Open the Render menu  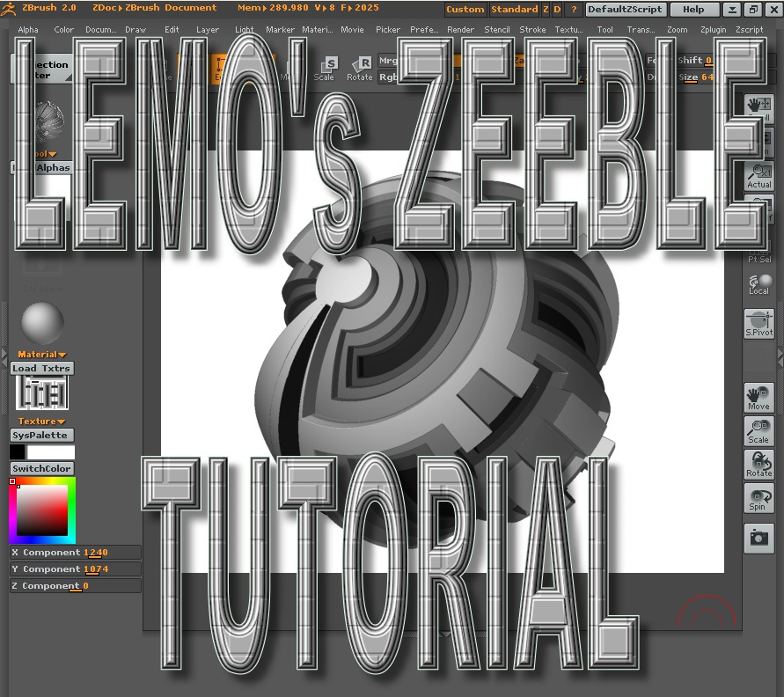coord(460,30)
